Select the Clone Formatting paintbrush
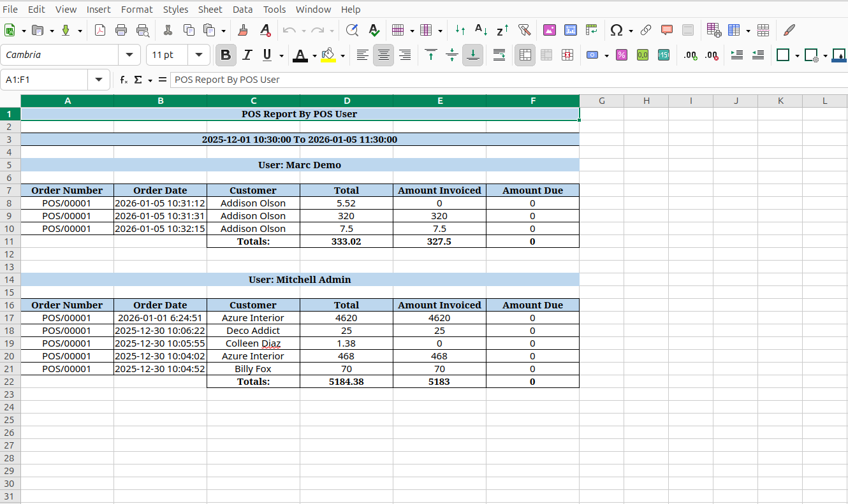 [x=243, y=30]
